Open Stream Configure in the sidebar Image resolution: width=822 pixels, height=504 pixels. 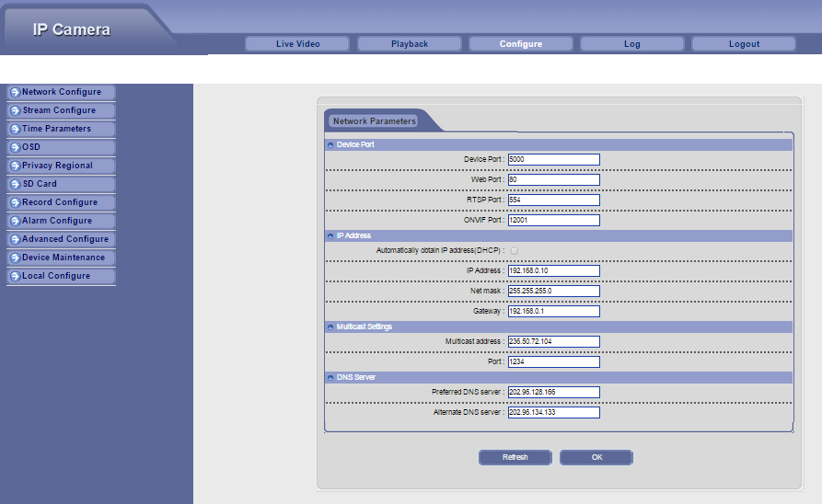(61, 110)
